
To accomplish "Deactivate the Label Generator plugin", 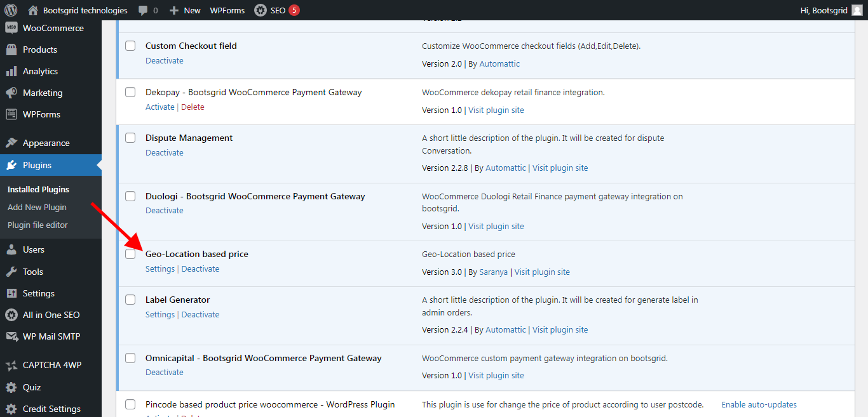I will coord(201,315).
